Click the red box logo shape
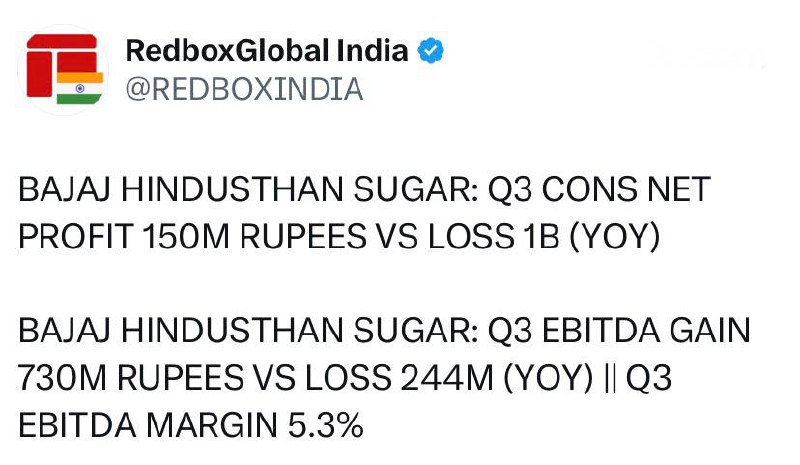Viewport: 800px width, 465px height. (55, 60)
